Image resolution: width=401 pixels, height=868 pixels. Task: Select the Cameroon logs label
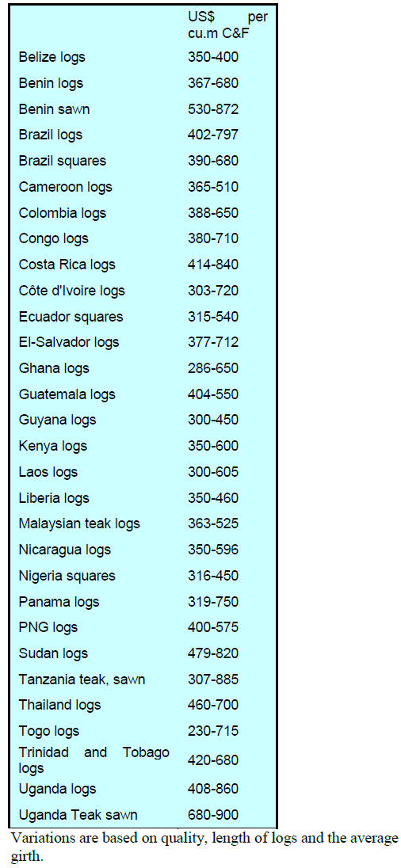[x=65, y=187]
